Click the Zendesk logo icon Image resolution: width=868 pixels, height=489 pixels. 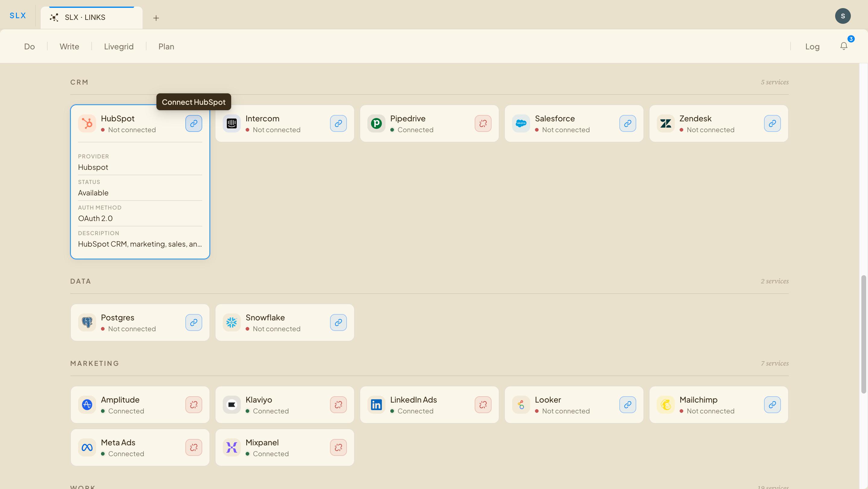click(x=665, y=123)
